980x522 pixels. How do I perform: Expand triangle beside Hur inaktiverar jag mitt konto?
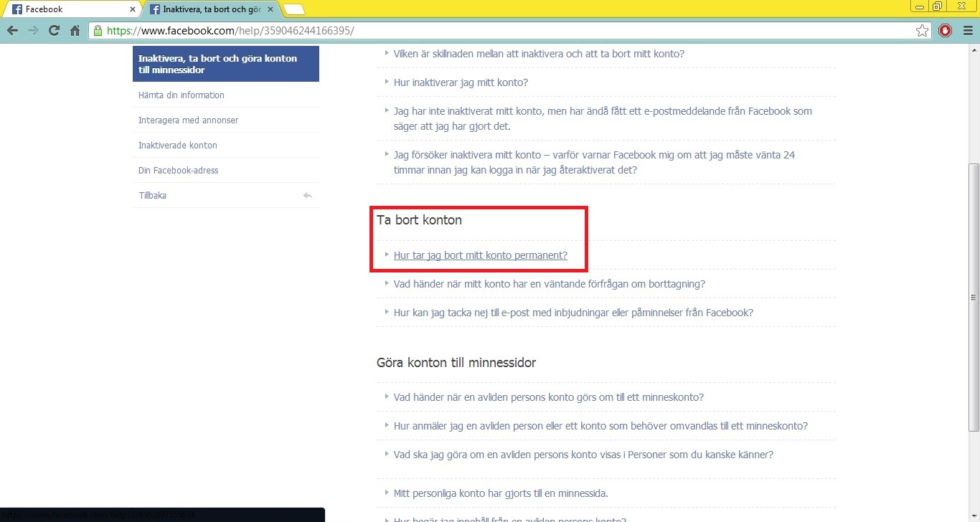[387, 82]
